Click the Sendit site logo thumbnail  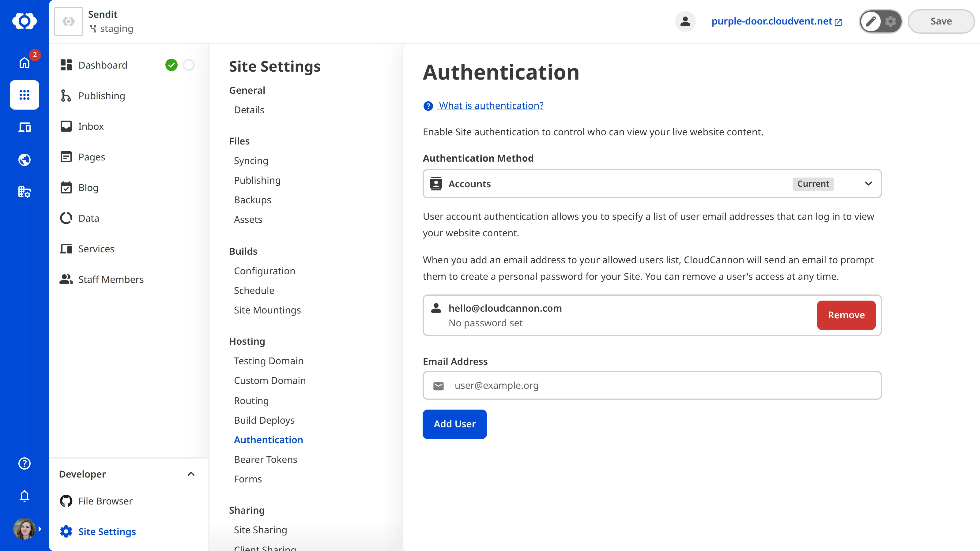69,21
